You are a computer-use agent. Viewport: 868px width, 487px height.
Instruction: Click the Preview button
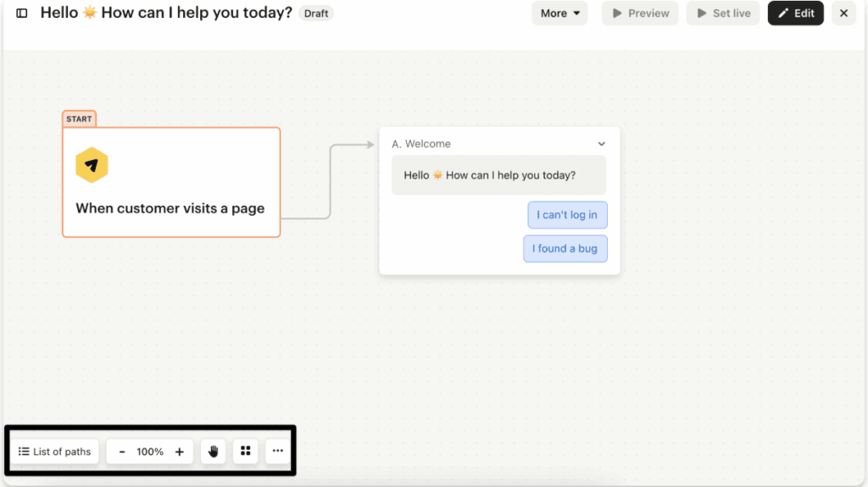coord(640,14)
